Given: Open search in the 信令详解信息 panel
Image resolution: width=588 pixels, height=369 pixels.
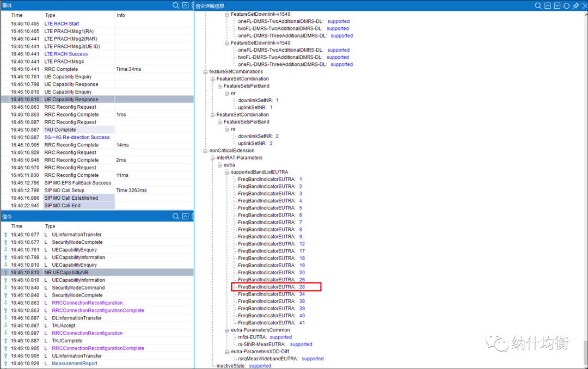Looking at the screenshot, I should tap(538, 5).
